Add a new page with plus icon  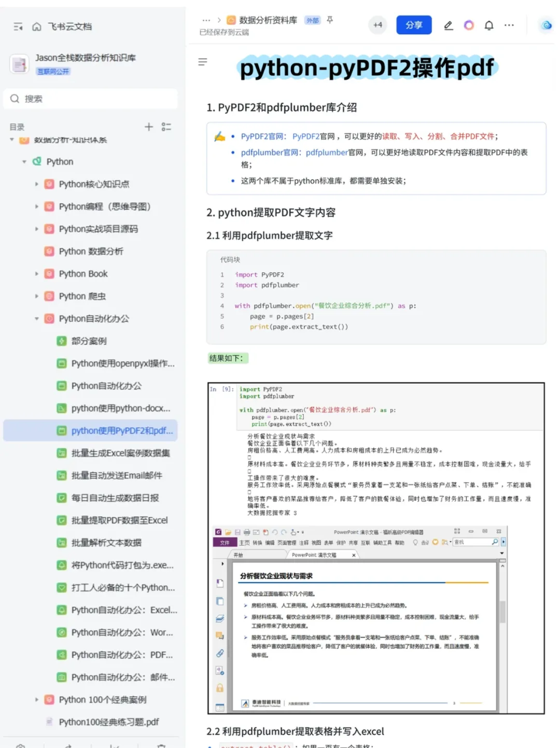pos(149,126)
